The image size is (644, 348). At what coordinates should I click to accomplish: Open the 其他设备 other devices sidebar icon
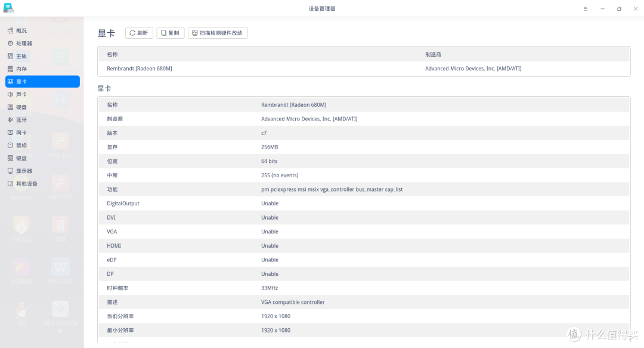(x=10, y=183)
